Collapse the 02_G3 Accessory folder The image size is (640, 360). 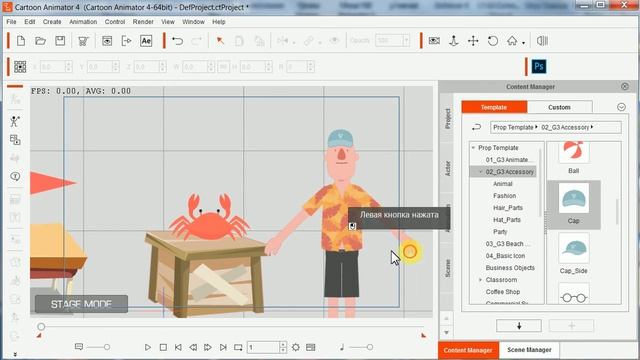click(x=481, y=172)
